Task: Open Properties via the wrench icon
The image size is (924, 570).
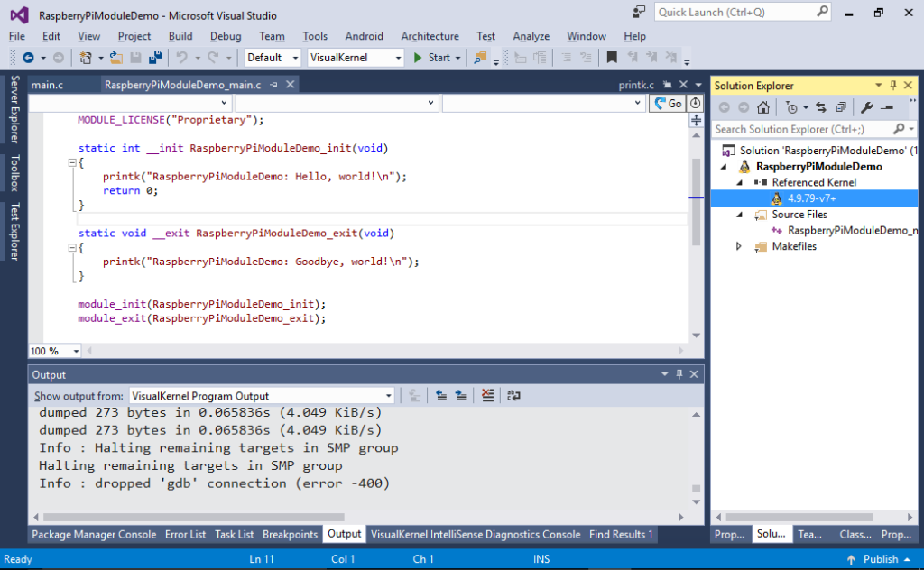Action: coord(866,107)
